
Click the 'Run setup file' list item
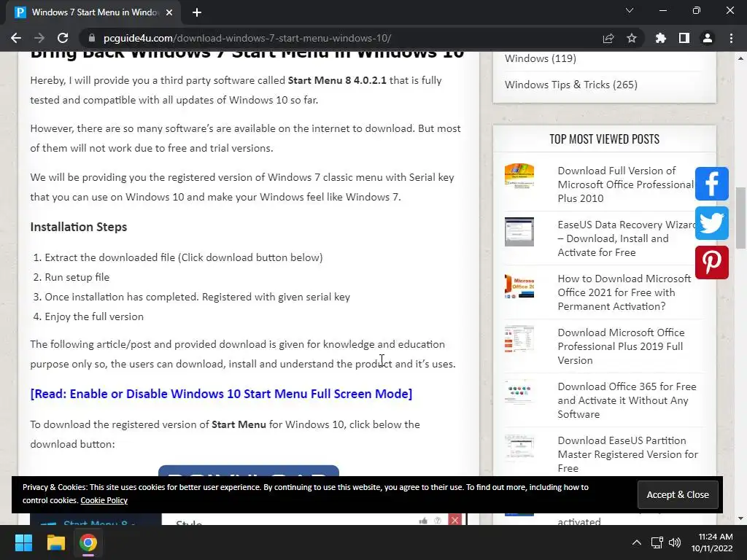(x=77, y=277)
